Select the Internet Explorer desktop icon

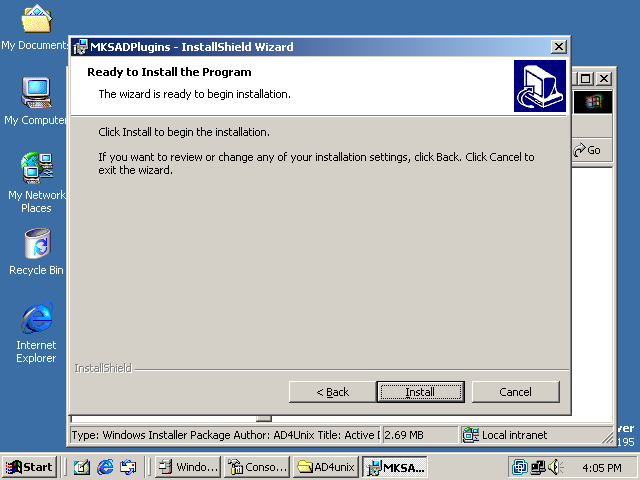point(36,333)
